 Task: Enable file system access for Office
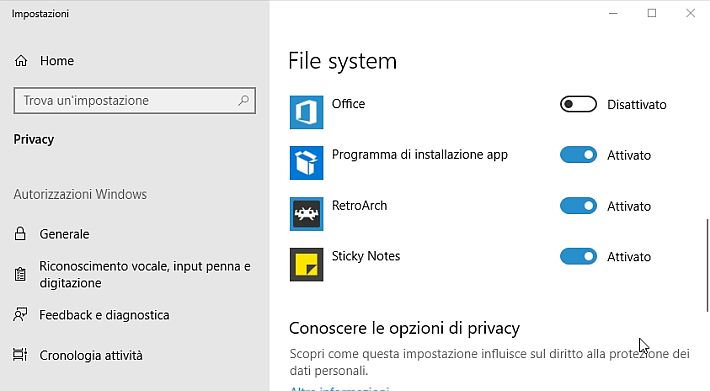(578, 104)
